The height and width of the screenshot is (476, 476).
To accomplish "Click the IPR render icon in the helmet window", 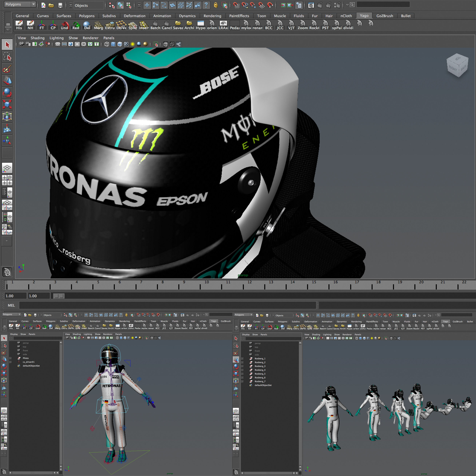I will click(x=328, y=5).
